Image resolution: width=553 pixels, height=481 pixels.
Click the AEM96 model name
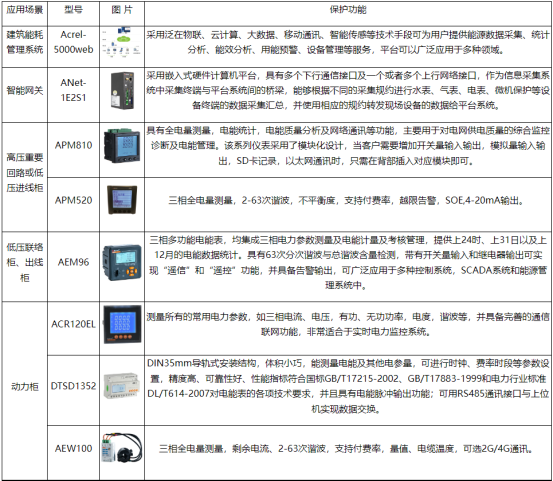pos(73,262)
